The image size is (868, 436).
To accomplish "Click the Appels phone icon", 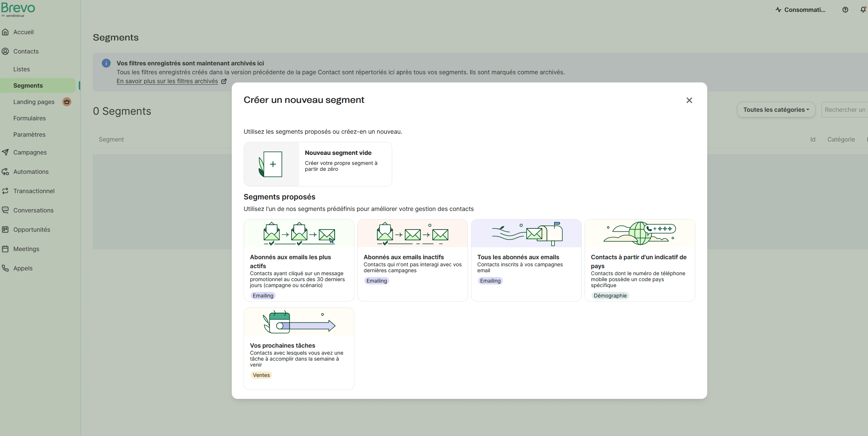I will click(x=5, y=268).
